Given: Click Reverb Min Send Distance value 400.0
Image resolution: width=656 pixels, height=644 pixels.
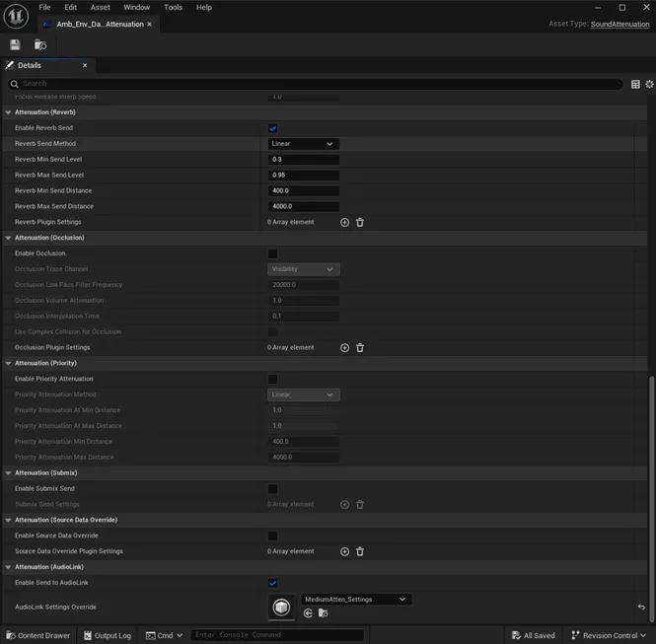Looking at the screenshot, I should click(x=303, y=191).
